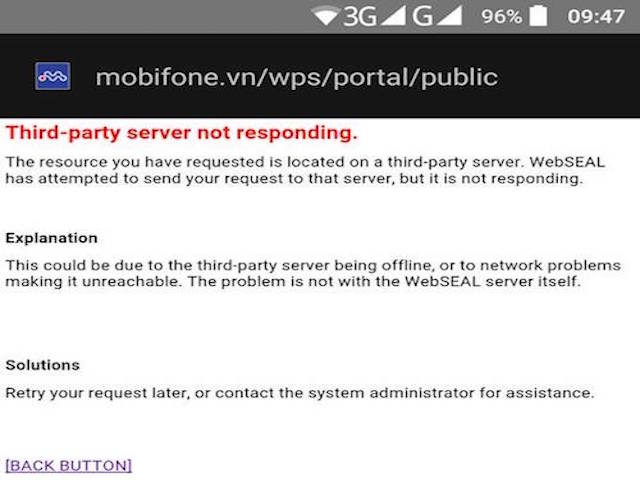Tap the 09:47 clock
The width and height of the screenshot is (640, 480).
pyautogui.click(x=595, y=17)
